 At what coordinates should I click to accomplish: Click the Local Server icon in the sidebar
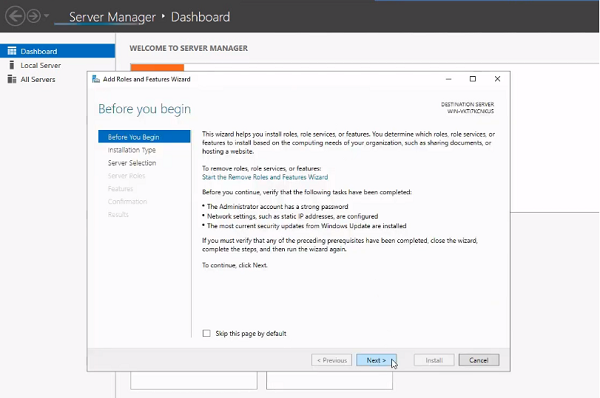[x=12, y=65]
